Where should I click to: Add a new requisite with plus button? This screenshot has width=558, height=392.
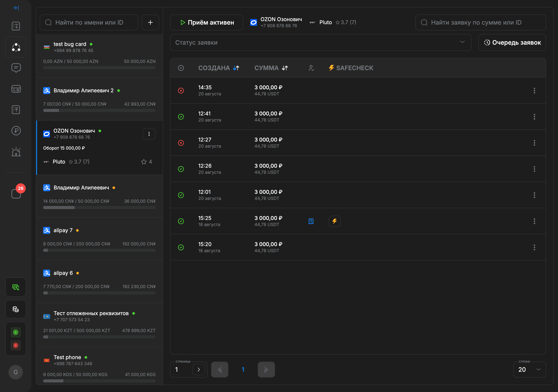tap(150, 22)
